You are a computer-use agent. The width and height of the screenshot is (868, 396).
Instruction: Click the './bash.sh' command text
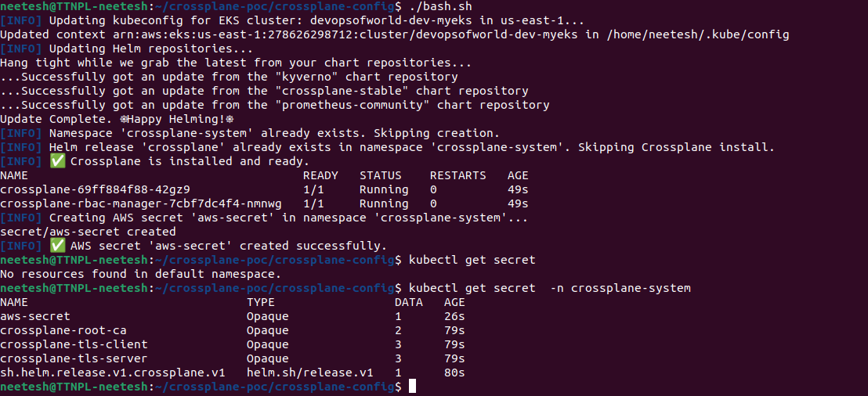[440, 6]
